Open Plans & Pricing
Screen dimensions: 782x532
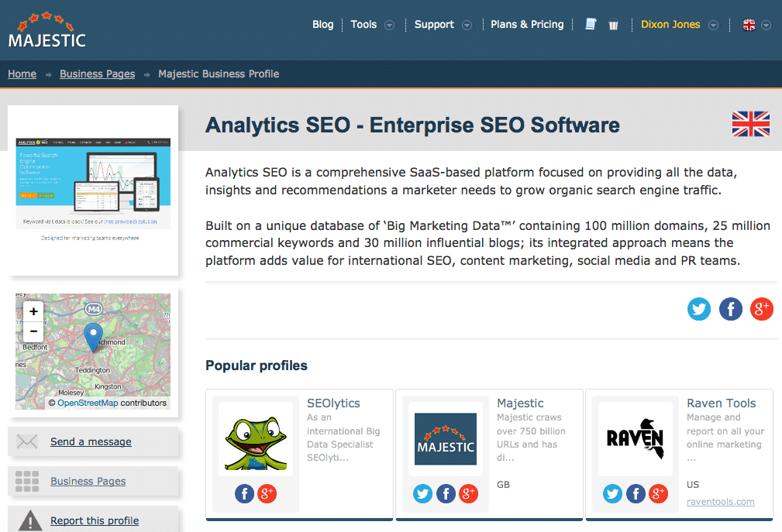pos(527,25)
